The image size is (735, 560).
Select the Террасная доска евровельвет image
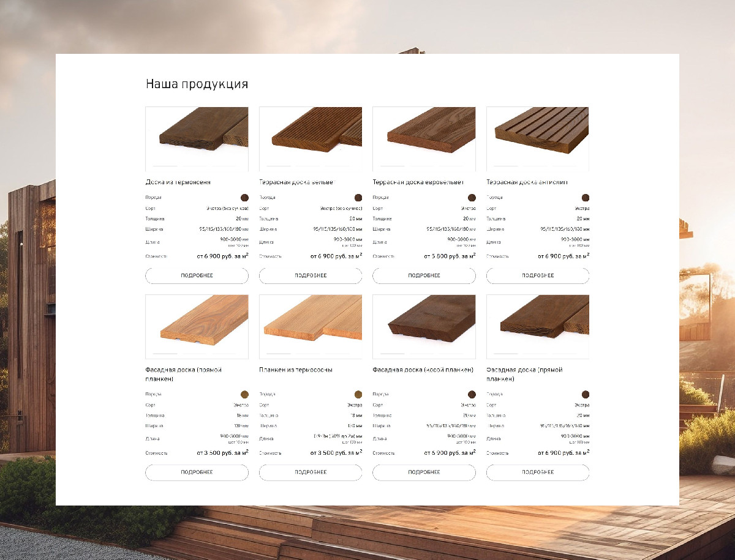(424, 138)
